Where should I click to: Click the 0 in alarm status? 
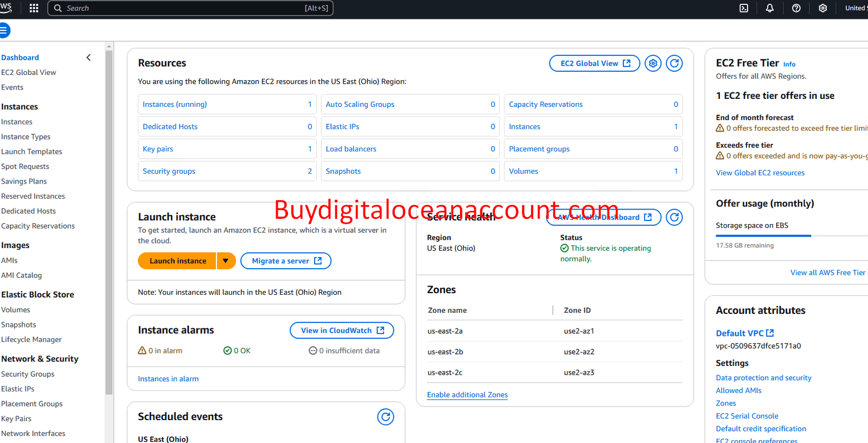(160, 351)
